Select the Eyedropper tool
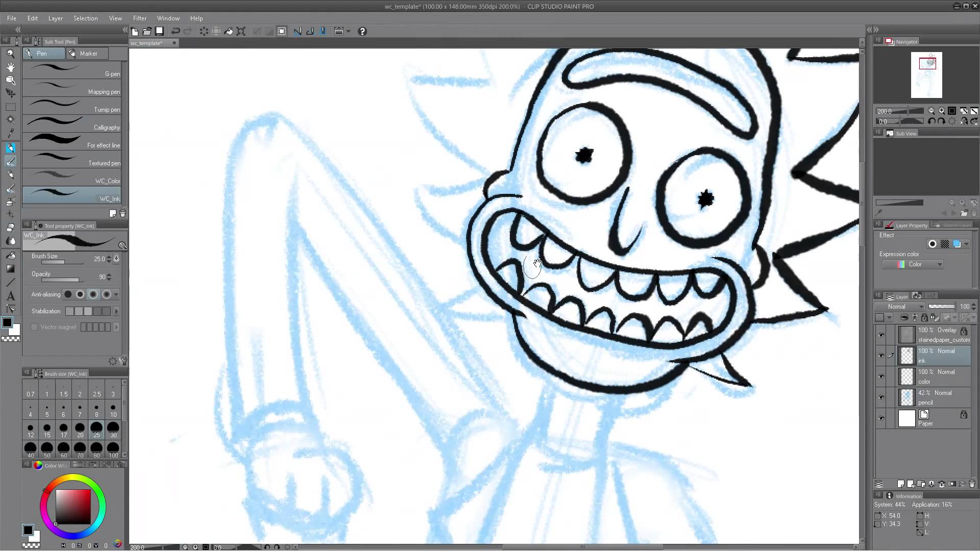Screen dimensions: 980x551 coord(11,133)
